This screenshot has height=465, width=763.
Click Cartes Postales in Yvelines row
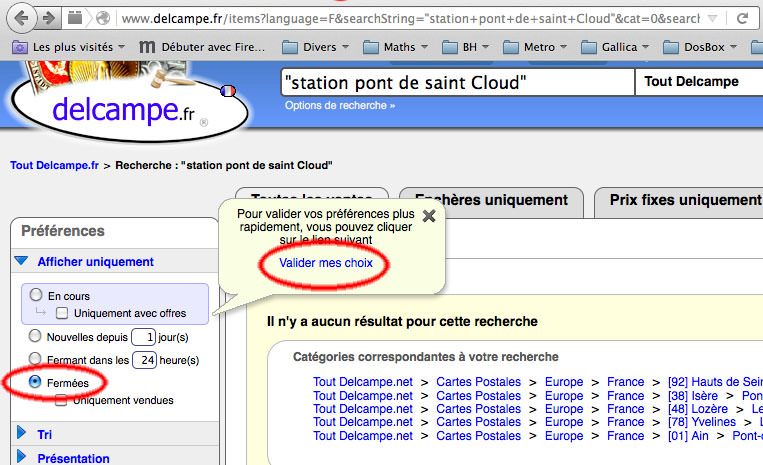tap(478, 422)
